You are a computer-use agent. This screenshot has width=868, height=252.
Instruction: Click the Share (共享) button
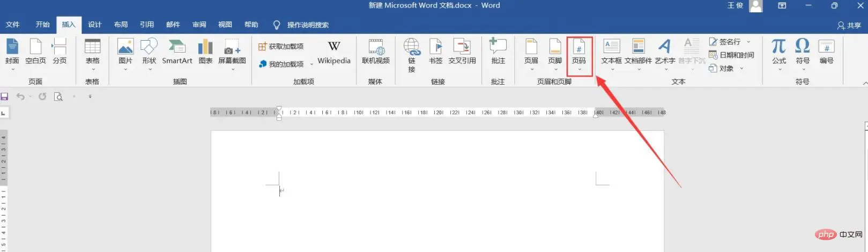coord(849,25)
